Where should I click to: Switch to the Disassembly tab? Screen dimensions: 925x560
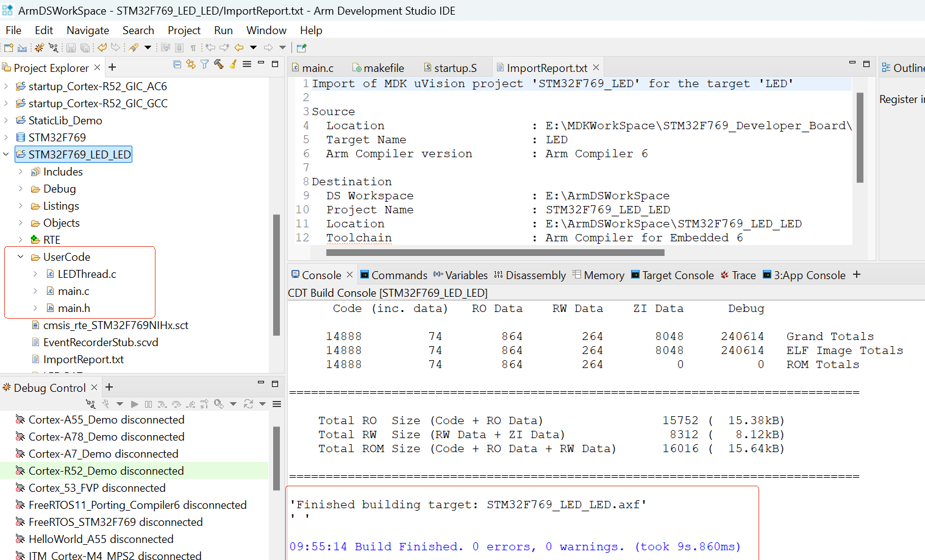[x=535, y=275]
